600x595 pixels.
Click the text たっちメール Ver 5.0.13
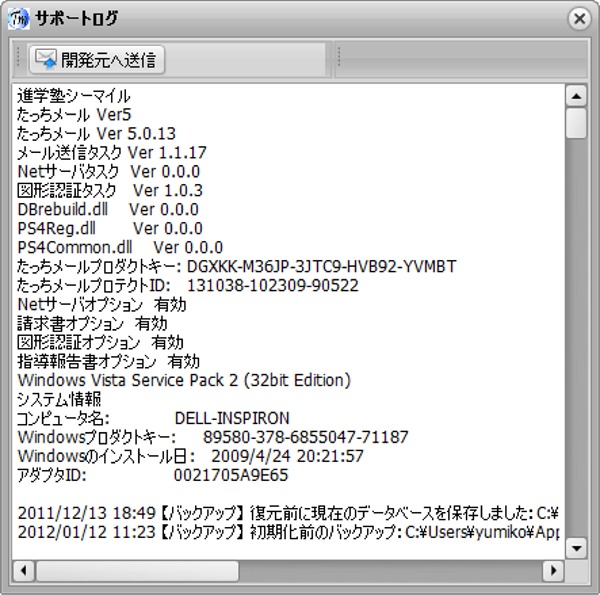pyautogui.click(x=96, y=134)
